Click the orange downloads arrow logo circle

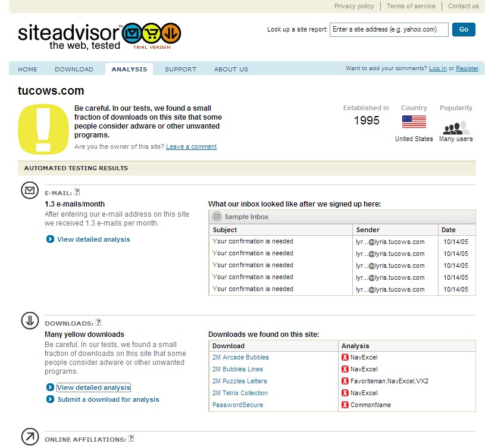[x=171, y=33]
